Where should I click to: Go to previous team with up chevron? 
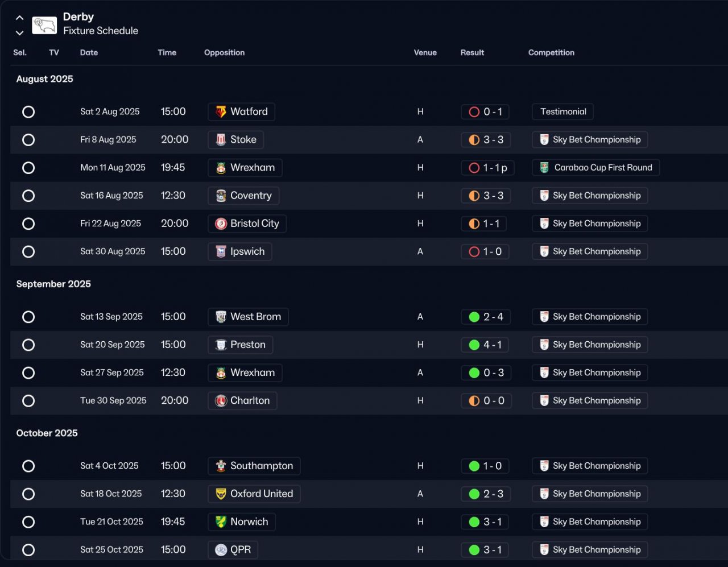(19, 18)
